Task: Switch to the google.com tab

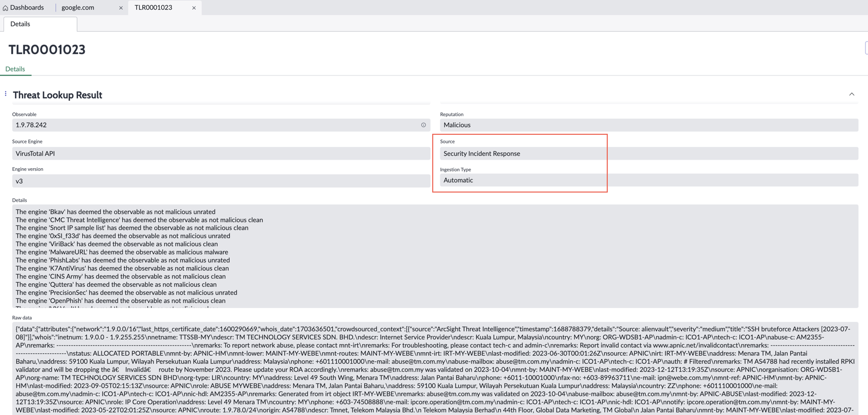Action: [x=78, y=8]
